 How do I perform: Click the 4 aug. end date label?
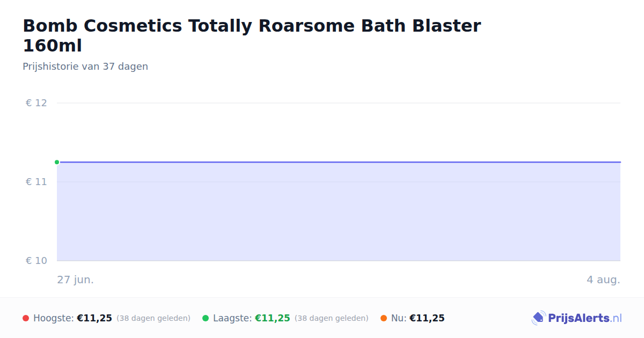603,280
